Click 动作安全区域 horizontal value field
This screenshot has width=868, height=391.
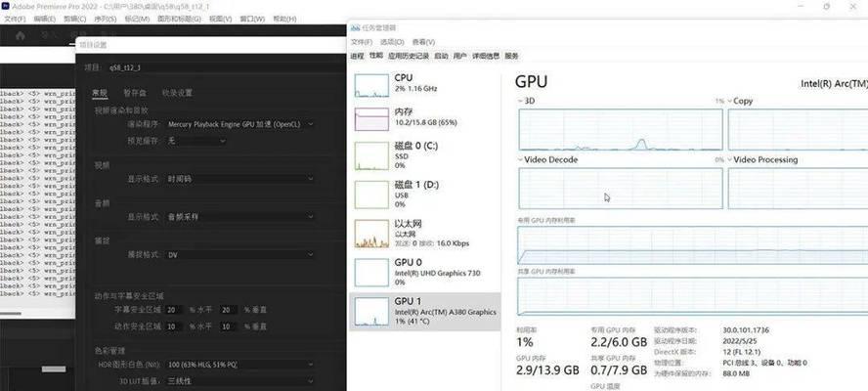coord(174,326)
